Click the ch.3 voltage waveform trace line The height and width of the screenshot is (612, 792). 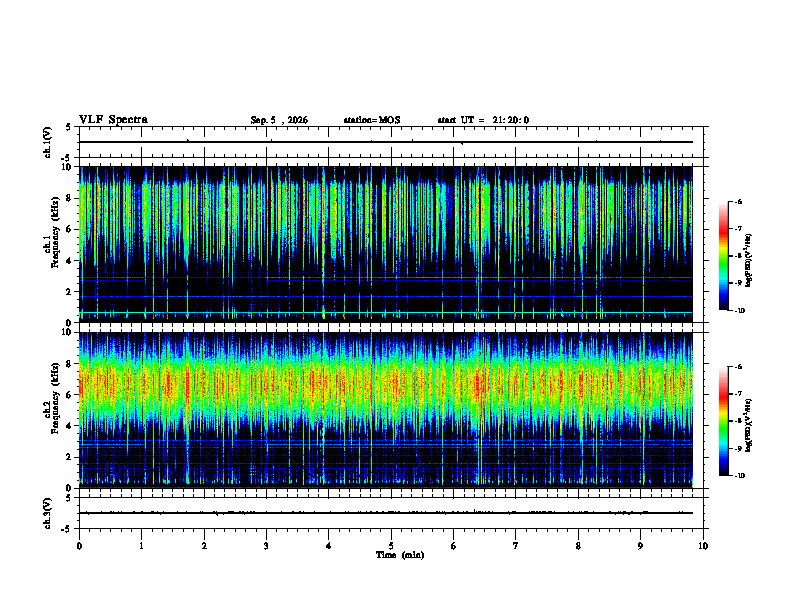386,513
